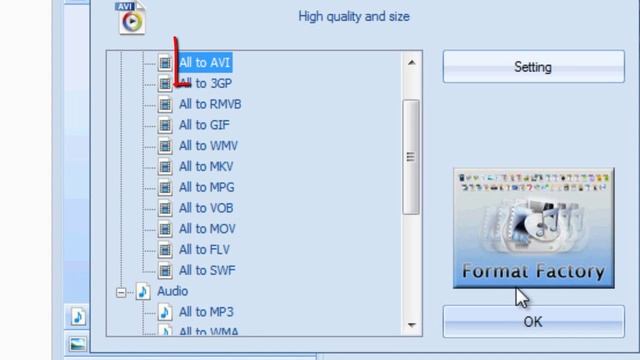Screen dimensions: 640x360
Task: Choose All to AVI format
Action: click(204, 63)
